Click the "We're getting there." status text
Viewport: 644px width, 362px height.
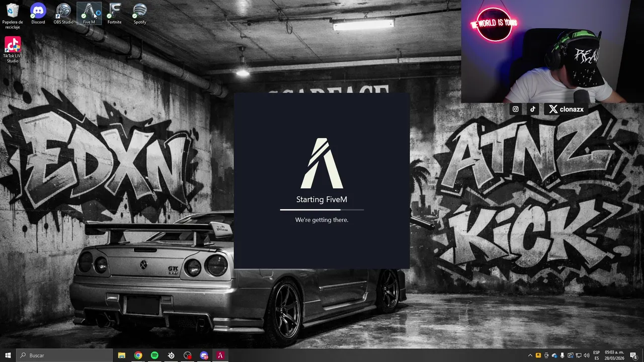click(x=322, y=220)
